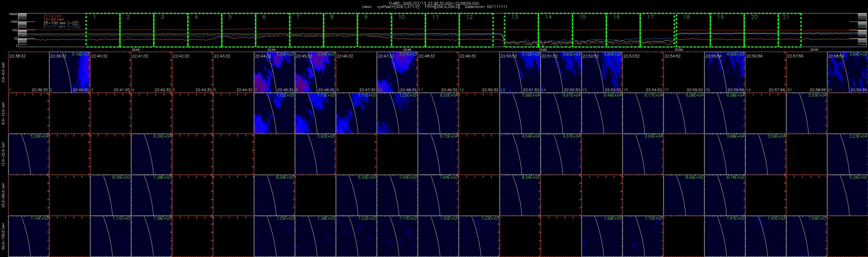This screenshot has width=868, height=257.
Task: Open the 1.32E+03 image in 50-100 keV row
Action: point(438,236)
